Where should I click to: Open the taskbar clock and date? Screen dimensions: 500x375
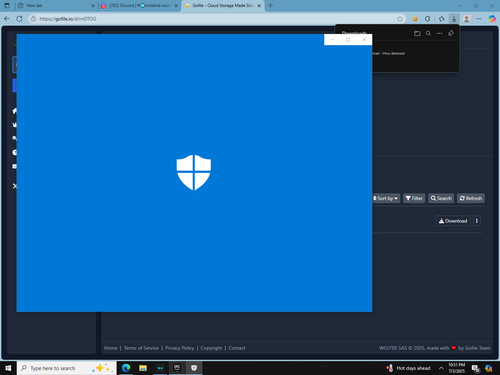(x=457, y=368)
